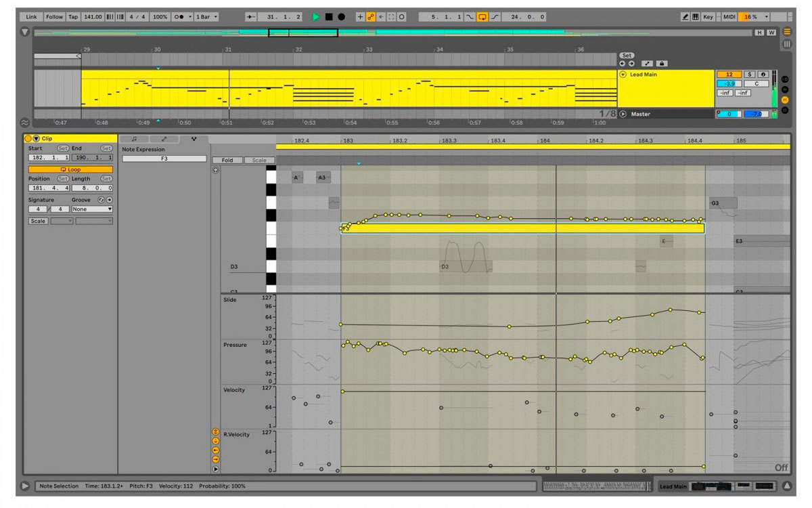This screenshot has width=812, height=508.
Task: Click the square Stop button
Action: tap(329, 17)
